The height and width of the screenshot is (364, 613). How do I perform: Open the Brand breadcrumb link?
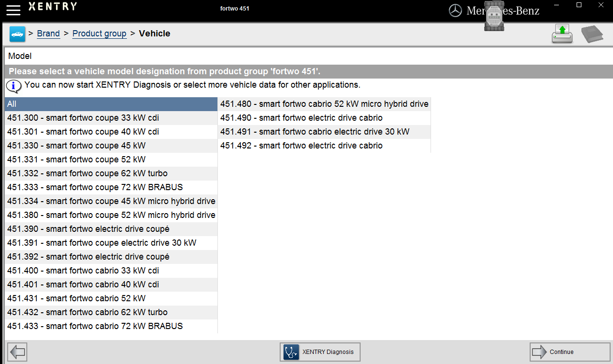48,34
